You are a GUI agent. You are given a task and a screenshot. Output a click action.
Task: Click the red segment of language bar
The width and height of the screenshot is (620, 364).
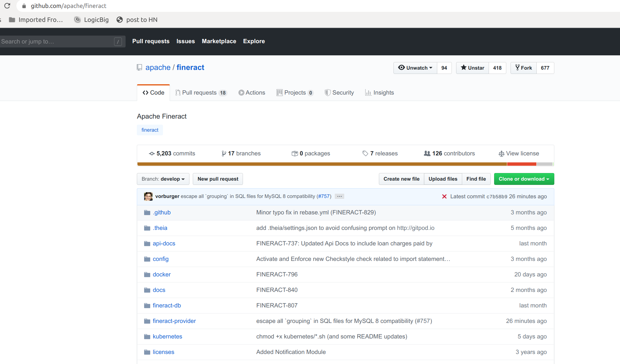pyautogui.click(x=521, y=164)
